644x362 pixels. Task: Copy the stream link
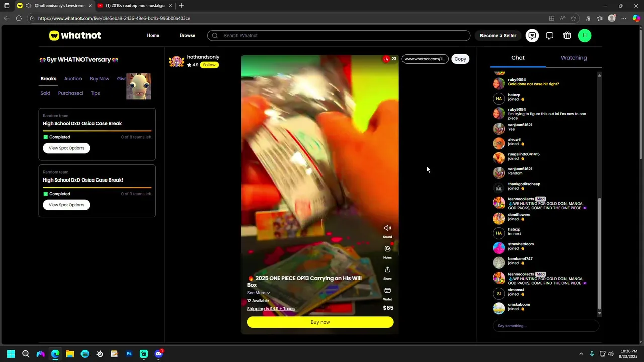point(460,59)
